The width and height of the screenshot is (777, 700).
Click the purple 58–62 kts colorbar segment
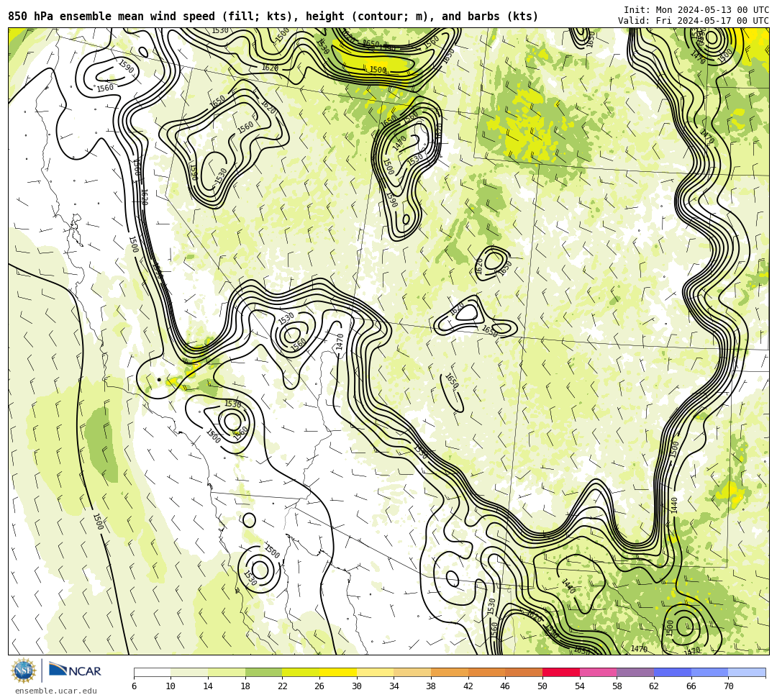tap(635, 672)
